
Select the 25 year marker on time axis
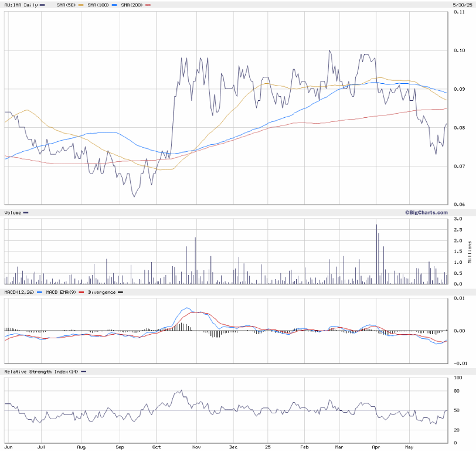click(267, 446)
